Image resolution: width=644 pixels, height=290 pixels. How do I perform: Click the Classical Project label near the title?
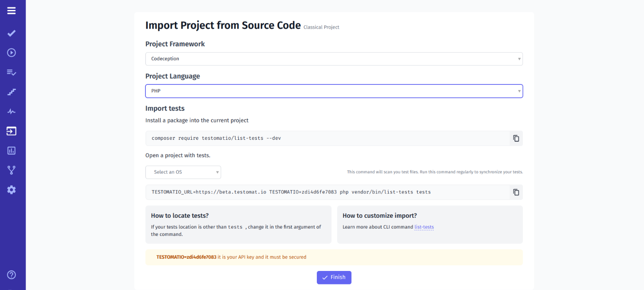click(x=321, y=27)
